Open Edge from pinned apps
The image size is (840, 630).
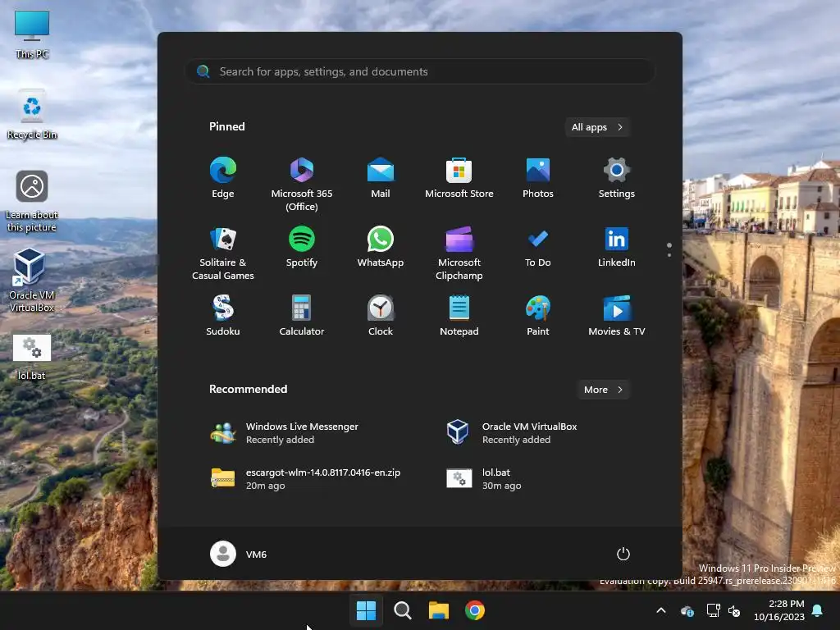pos(223,177)
